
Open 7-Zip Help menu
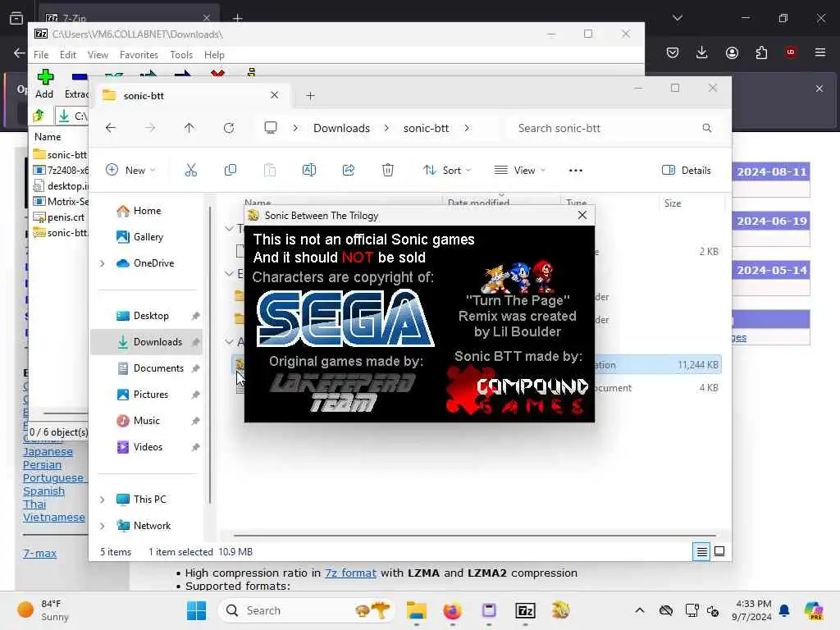[x=214, y=55]
